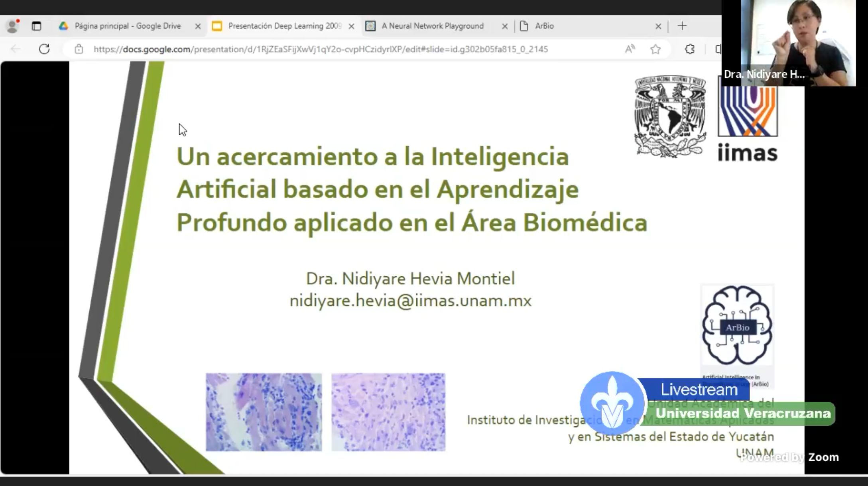Click the ArBio brain logo
The image size is (868, 486).
click(x=737, y=325)
